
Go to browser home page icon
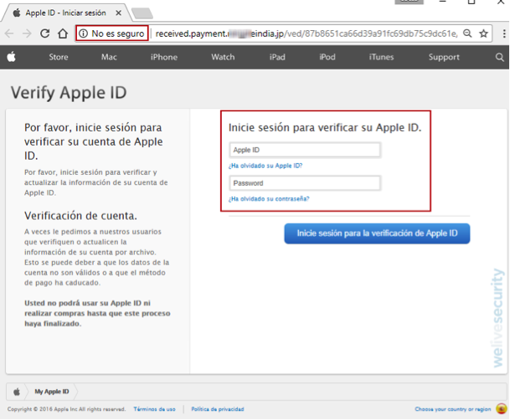point(63,33)
